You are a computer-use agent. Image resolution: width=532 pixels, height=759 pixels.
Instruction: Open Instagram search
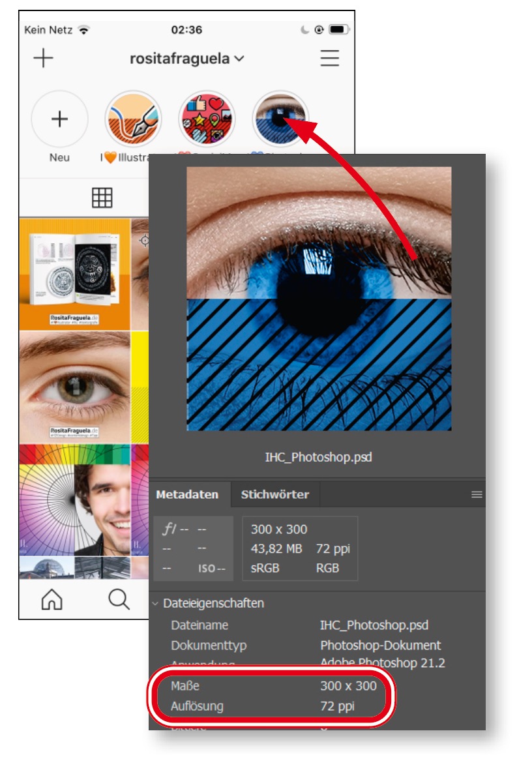[119, 599]
